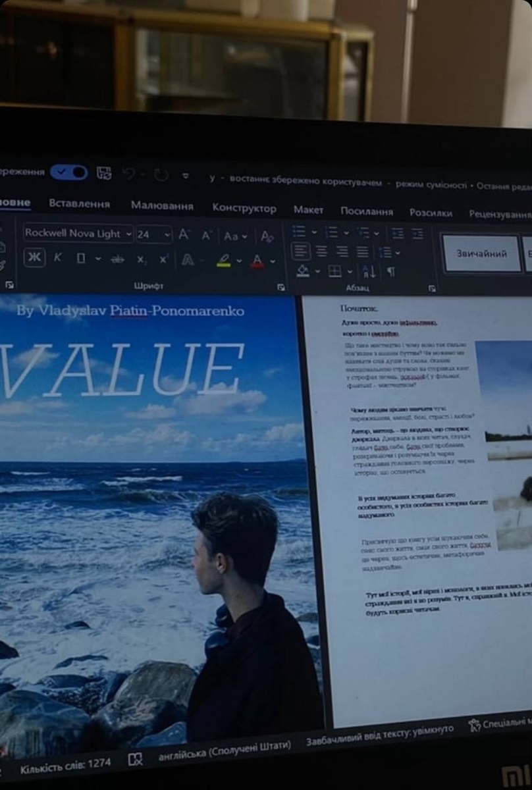Open the Абзац dialog launcher

coord(432,288)
